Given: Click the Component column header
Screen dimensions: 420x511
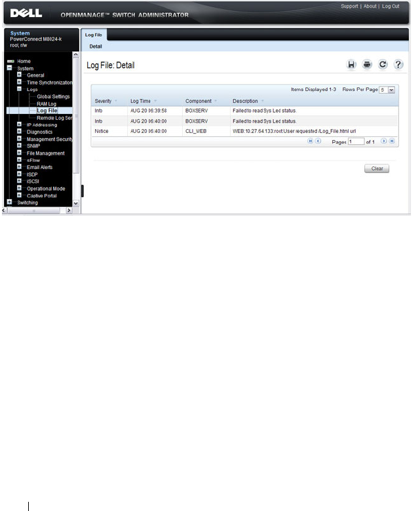Looking at the screenshot, I should (199, 101).
